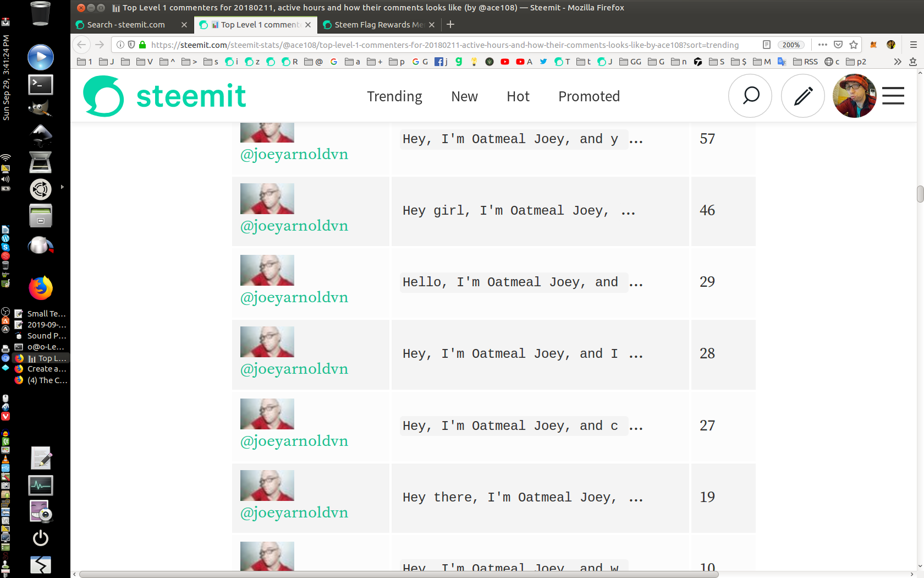This screenshot has height=578, width=924.
Task: Go to New posts
Action: point(464,96)
